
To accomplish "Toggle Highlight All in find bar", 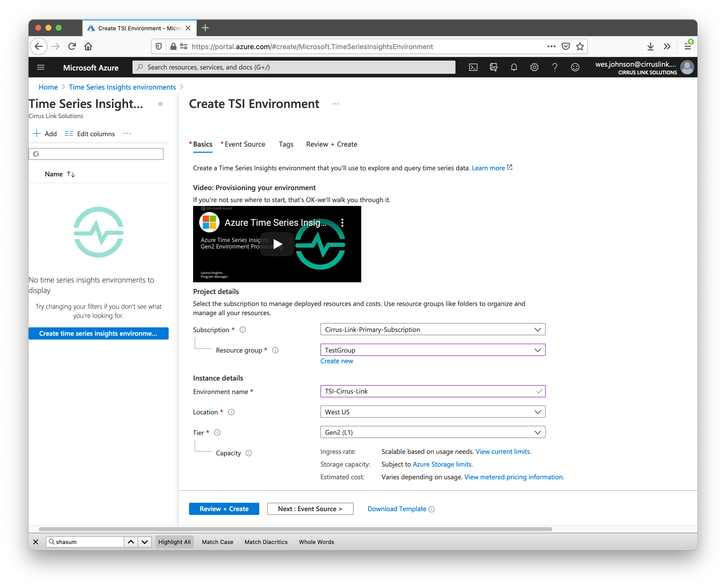I will pyautogui.click(x=174, y=542).
